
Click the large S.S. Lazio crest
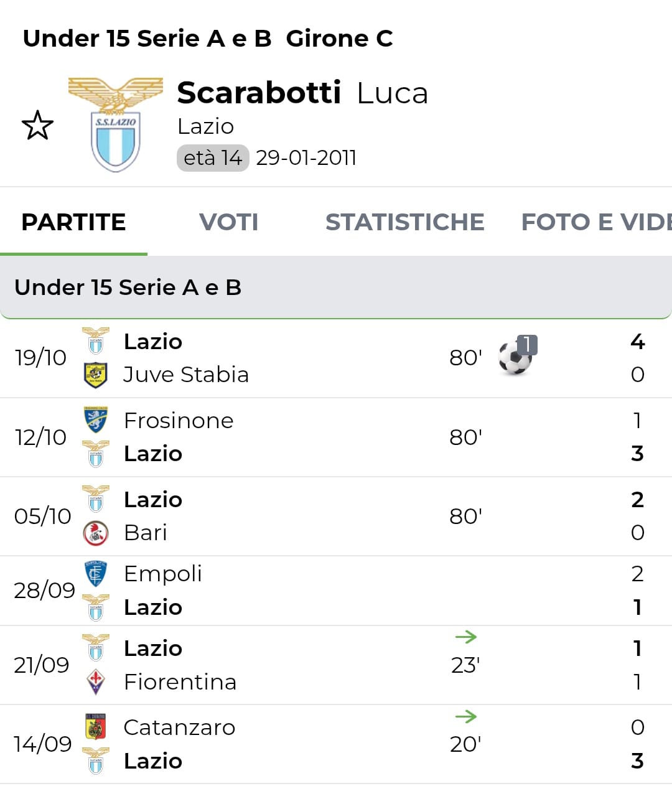[x=115, y=124]
